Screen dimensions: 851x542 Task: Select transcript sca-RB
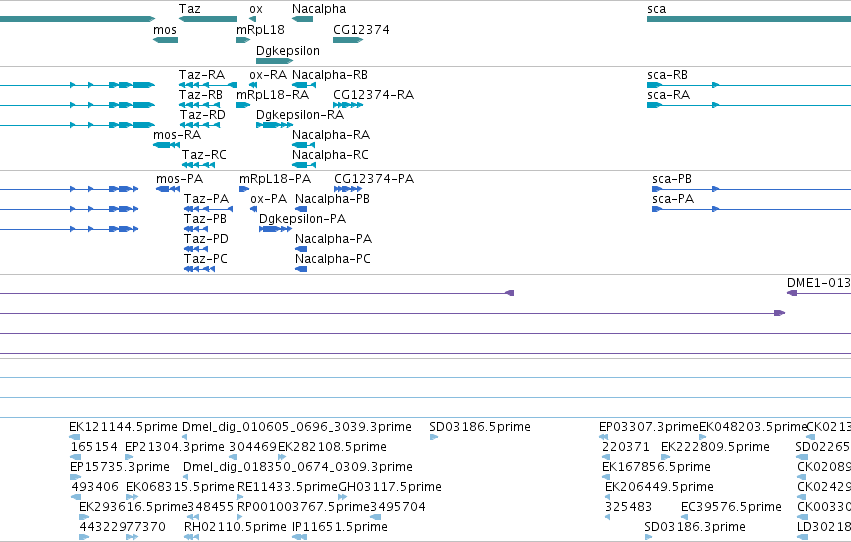(749, 85)
